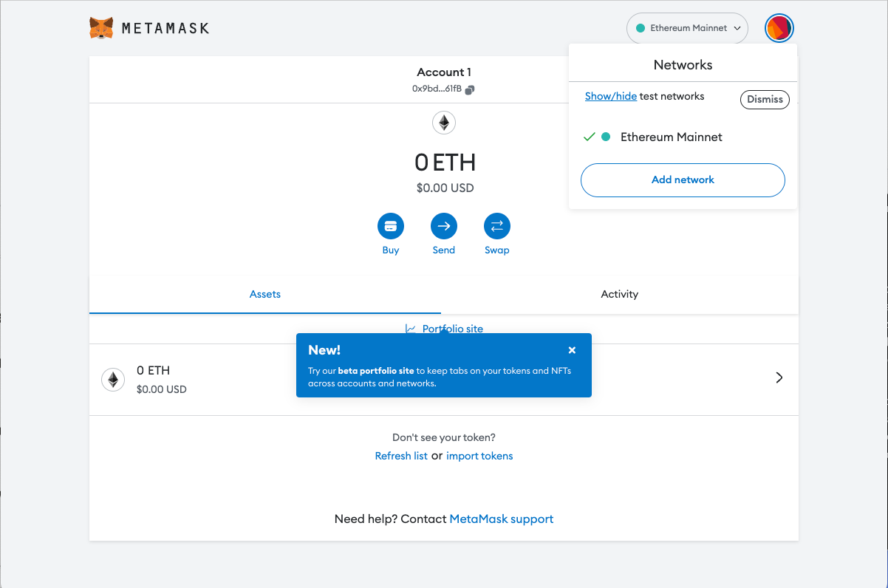The image size is (888, 588).
Task: Open the account avatar menu
Action: tap(779, 28)
